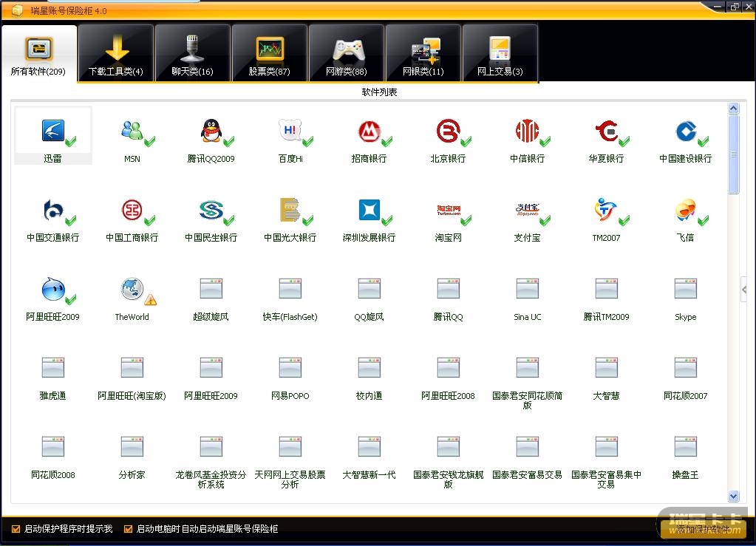The height and width of the screenshot is (546, 756).
Task: Select the 中国建设银行 icon
Action: (x=686, y=131)
